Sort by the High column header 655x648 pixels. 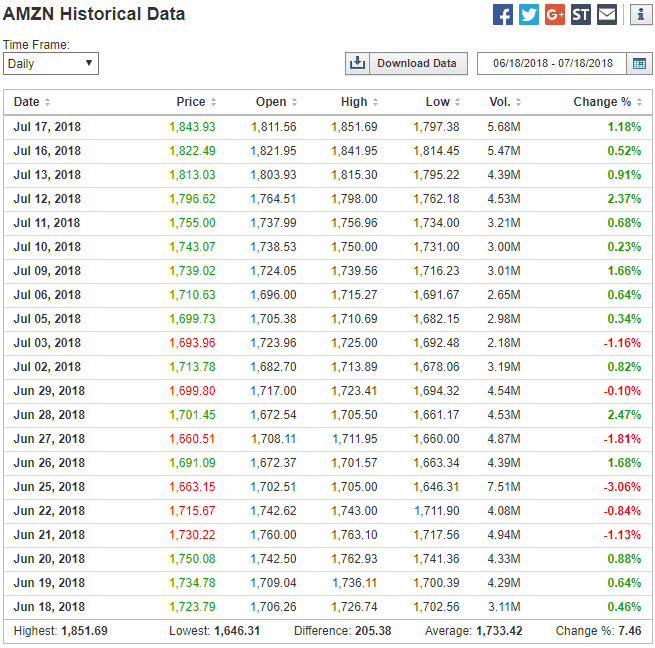tap(354, 102)
